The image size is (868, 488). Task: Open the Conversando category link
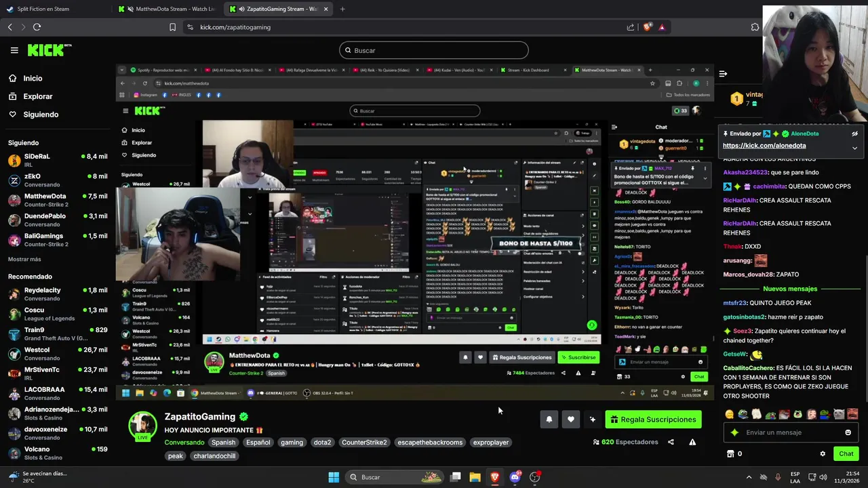(184, 443)
